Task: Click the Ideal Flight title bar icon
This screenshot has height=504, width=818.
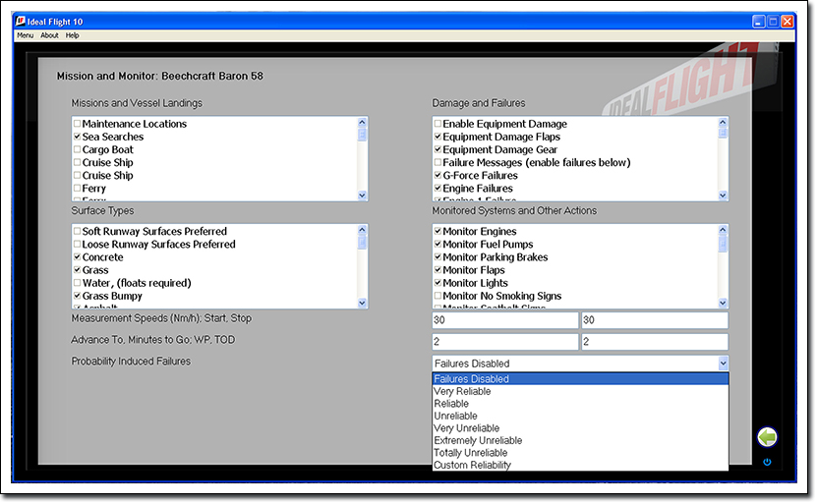Action: pyautogui.click(x=21, y=22)
